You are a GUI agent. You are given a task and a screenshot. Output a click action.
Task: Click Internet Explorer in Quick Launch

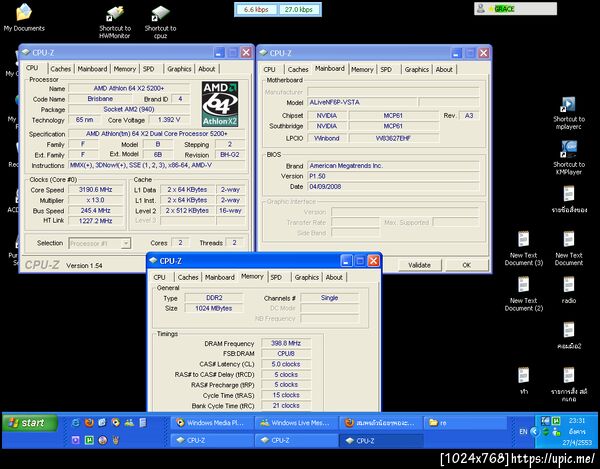[x=76, y=422]
